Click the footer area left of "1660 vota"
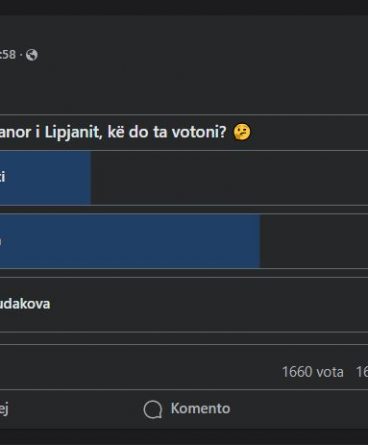This screenshot has height=445, width=368. click(x=140, y=372)
